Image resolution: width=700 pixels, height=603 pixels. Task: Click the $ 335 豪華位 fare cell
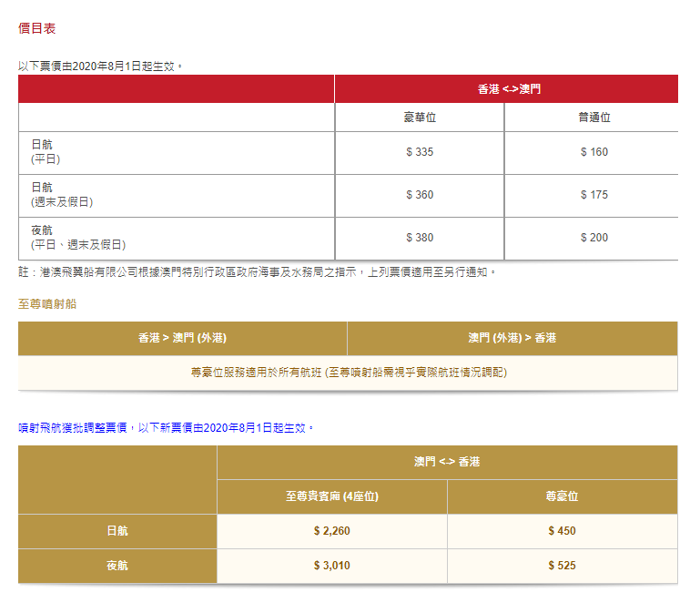click(x=419, y=152)
